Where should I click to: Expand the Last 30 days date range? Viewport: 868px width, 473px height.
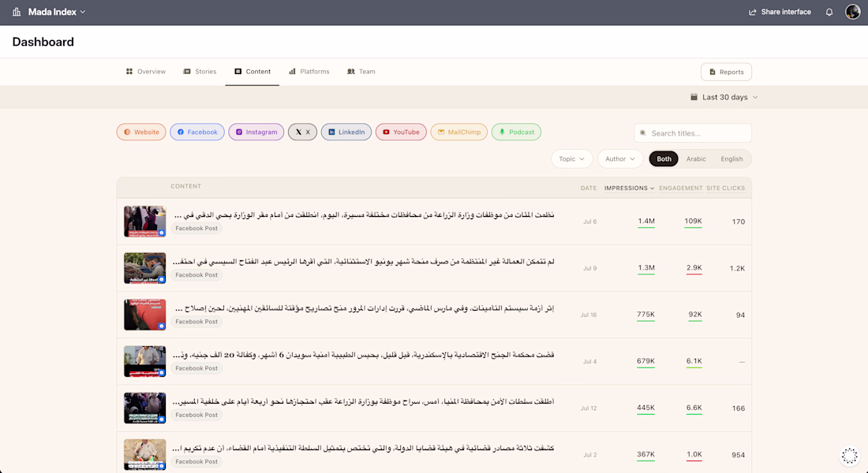[724, 97]
